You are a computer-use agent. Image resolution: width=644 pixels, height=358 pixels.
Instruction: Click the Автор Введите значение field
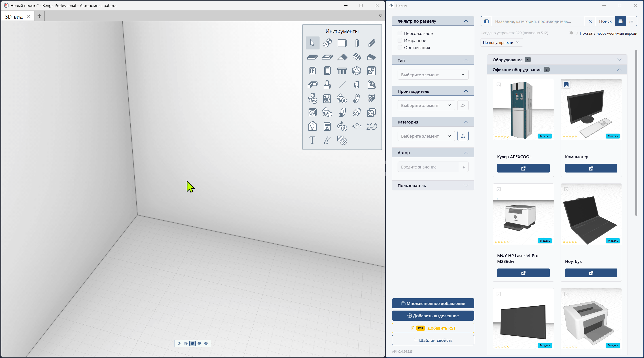pos(428,167)
